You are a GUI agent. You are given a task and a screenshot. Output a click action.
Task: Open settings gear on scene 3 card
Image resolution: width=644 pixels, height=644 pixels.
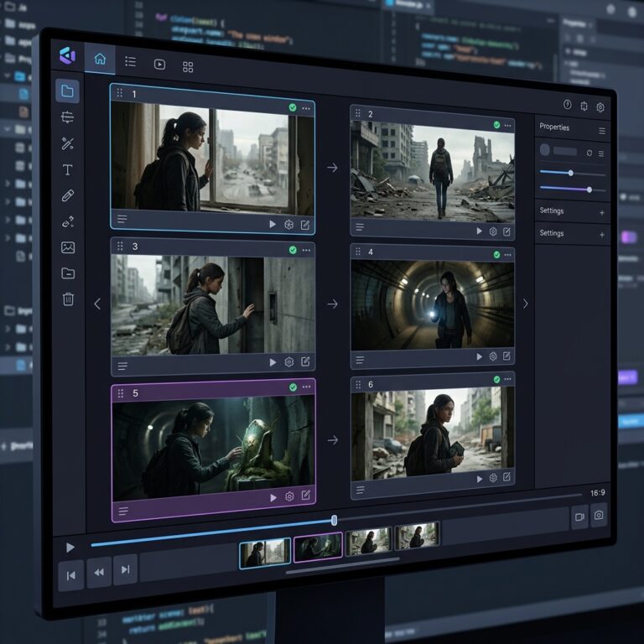click(289, 362)
